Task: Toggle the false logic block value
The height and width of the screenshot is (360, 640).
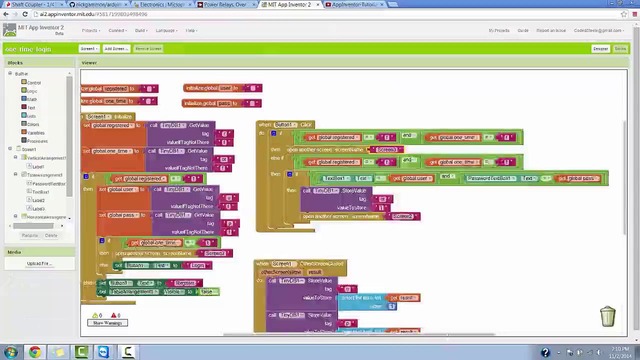Action: click(x=208, y=291)
